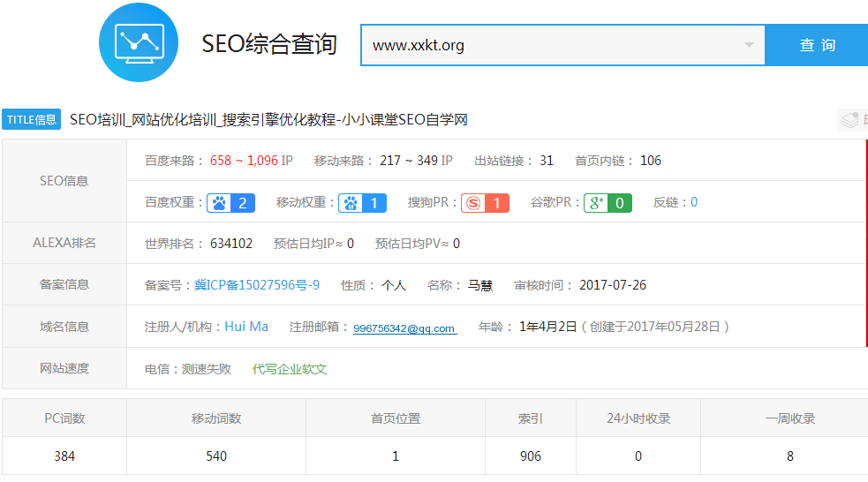Select the homepage internal links value 106
868x482 pixels.
(x=651, y=161)
